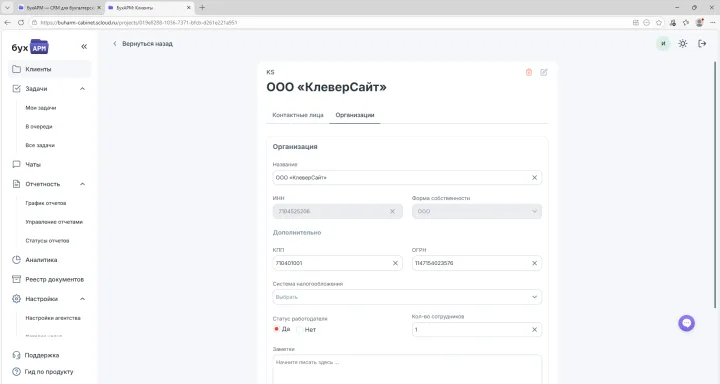
Task: Open browser profile avatar
Action: pos(699,23)
